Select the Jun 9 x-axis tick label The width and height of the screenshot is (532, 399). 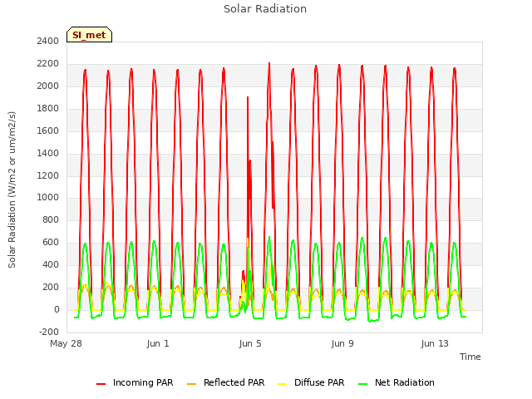pos(342,343)
